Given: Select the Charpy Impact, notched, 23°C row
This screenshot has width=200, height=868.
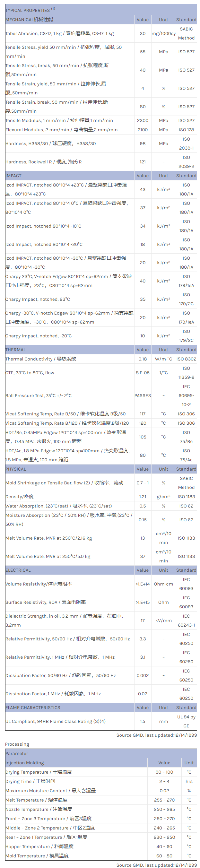Looking at the screenshot, I should click(x=38, y=299).
